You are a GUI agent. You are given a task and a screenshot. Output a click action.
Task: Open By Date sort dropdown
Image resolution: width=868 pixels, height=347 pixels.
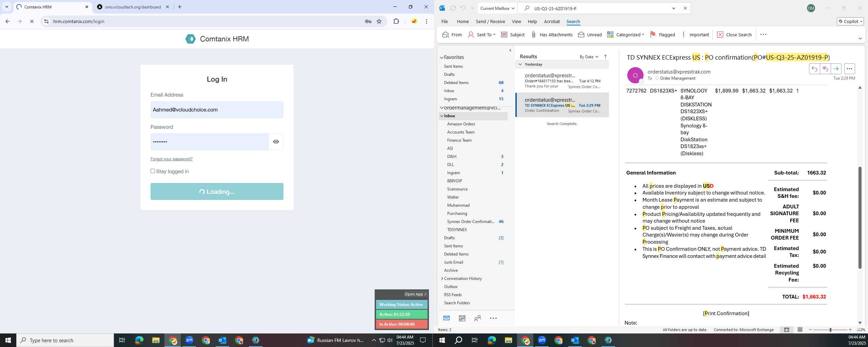589,57
